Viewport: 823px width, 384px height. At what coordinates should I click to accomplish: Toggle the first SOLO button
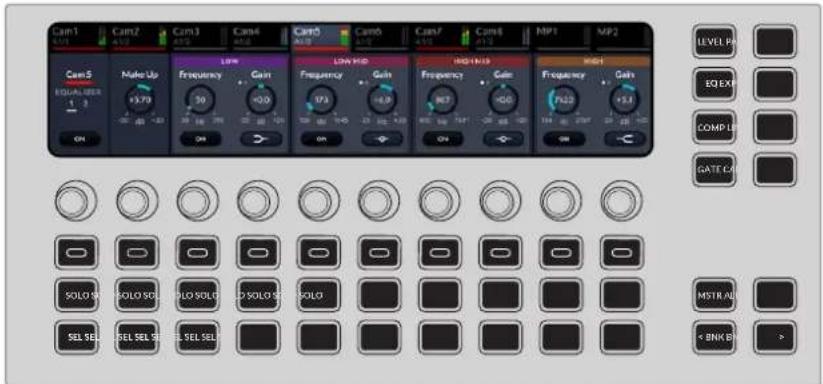(x=76, y=295)
